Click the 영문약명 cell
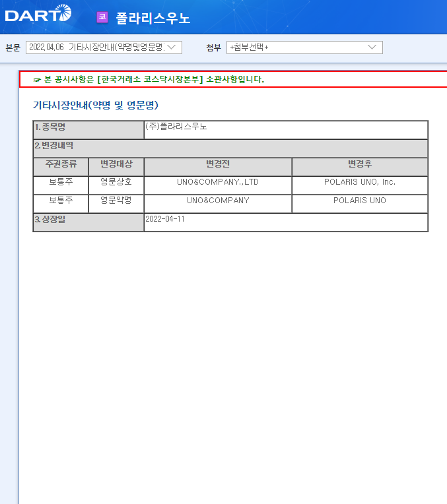This screenshot has height=504, width=447. click(116, 204)
